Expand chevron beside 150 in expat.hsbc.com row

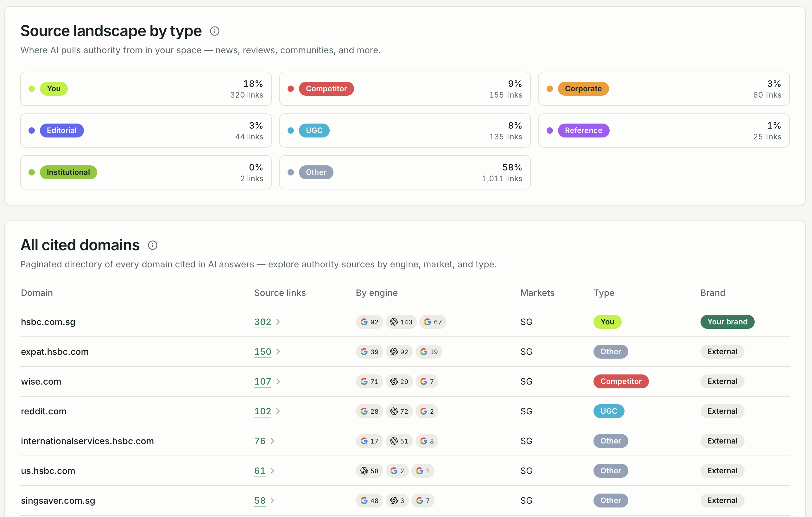click(x=278, y=351)
